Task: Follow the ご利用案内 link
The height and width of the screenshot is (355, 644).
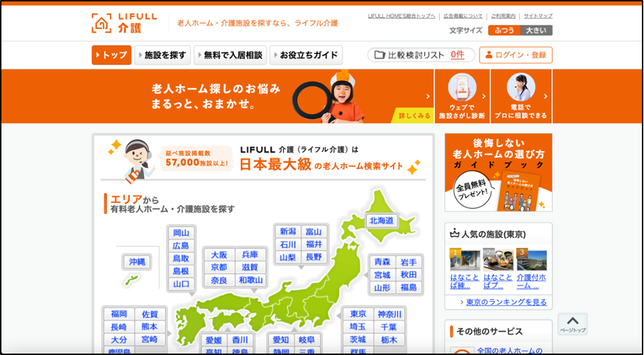Action: 503,16
